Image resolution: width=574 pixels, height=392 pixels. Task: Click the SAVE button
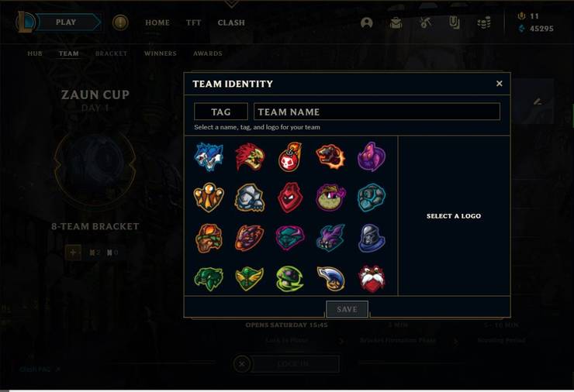tap(347, 309)
